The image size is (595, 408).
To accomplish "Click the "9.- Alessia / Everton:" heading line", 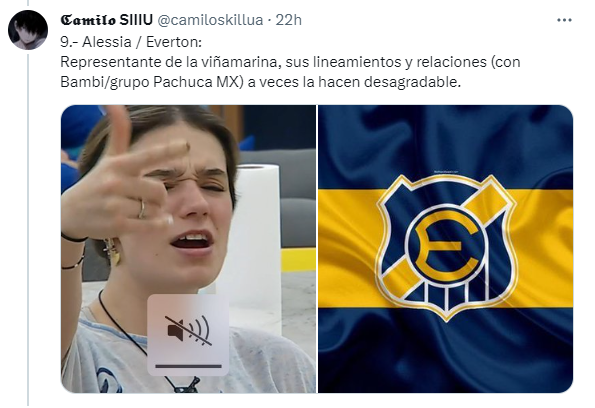I will (x=131, y=42).
